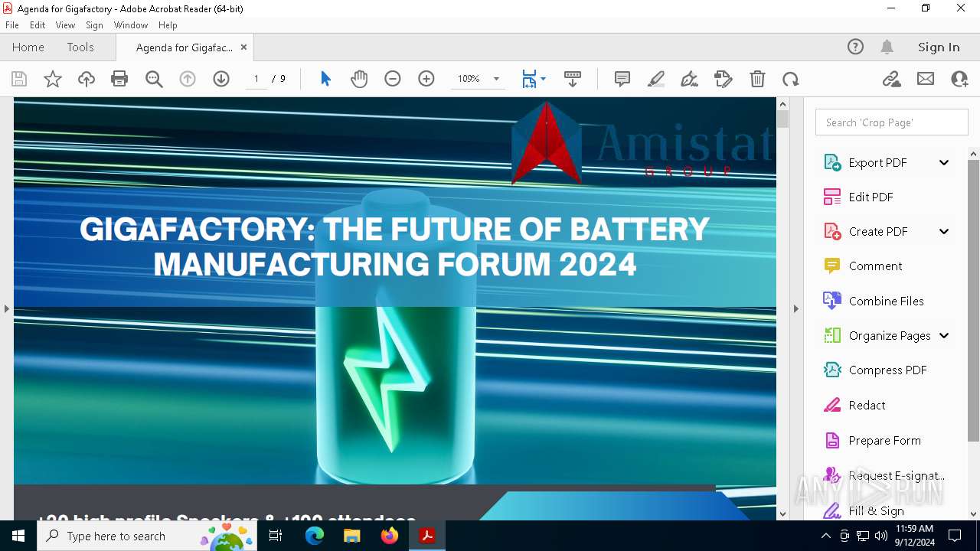Switch to the Tools tab
This screenshot has width=980, height=551.
click(x=80, y=47)
